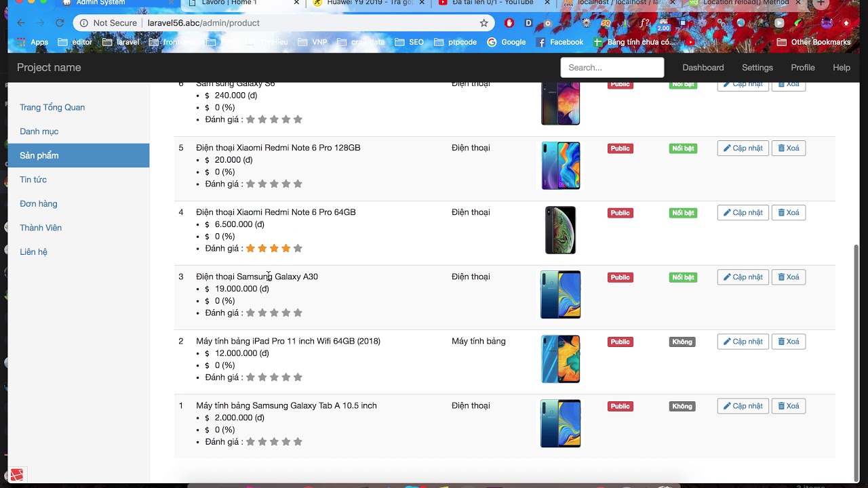The image size is (868, 488).
Task: Open 'Thành Viên' in sidebar
Action: tap(41, 228)
